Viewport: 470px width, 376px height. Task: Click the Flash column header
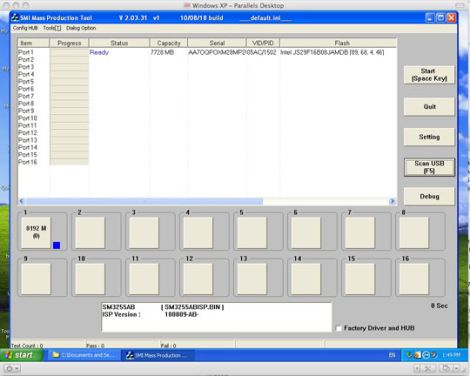click(338, 43)
